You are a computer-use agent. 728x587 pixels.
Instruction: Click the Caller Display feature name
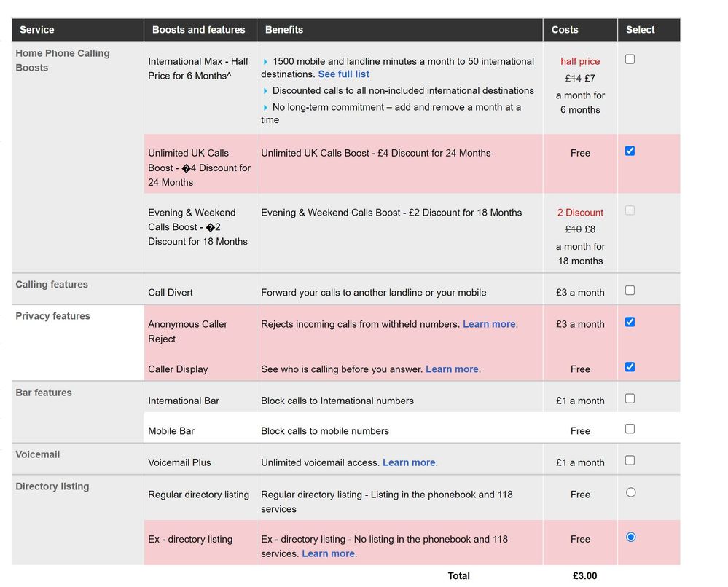(x=178, y=369)
